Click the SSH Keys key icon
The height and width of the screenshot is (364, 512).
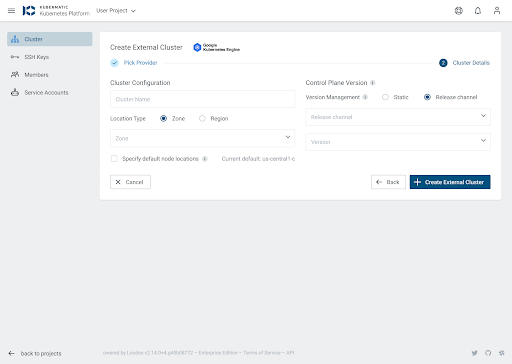(15, 57)
